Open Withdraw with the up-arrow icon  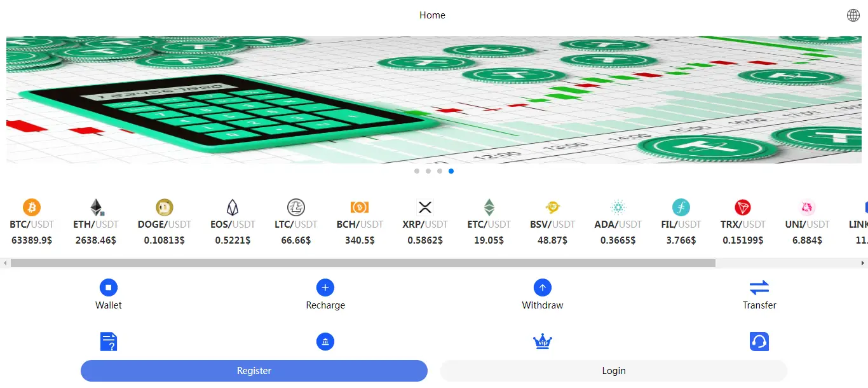click(542, 288)
